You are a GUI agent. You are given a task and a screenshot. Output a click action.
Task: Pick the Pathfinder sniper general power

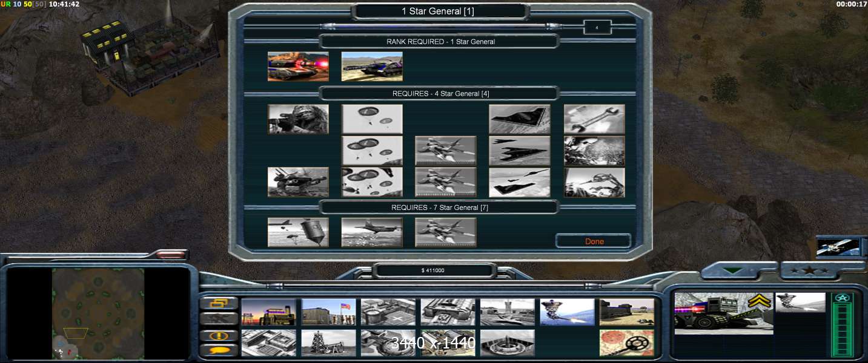tap(298, 119)
